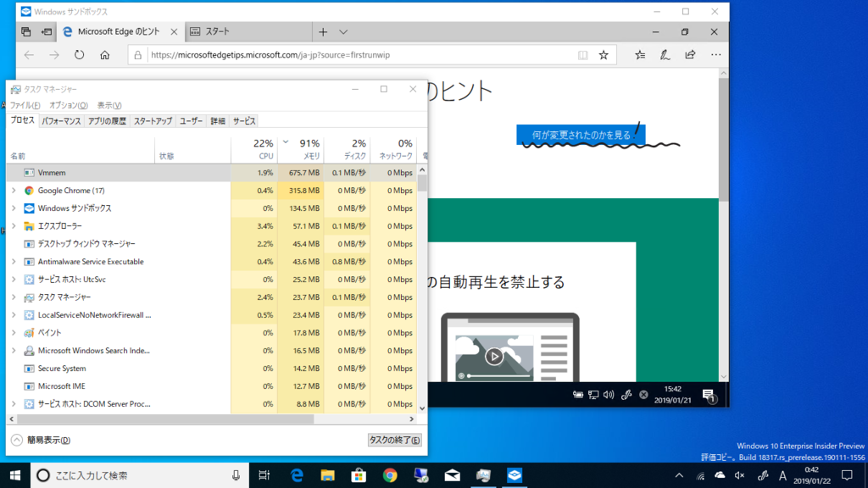Click the Edge back arrow in Sandbox
The width and height of the screenshot is (868, 488).
tap(30, 55)
